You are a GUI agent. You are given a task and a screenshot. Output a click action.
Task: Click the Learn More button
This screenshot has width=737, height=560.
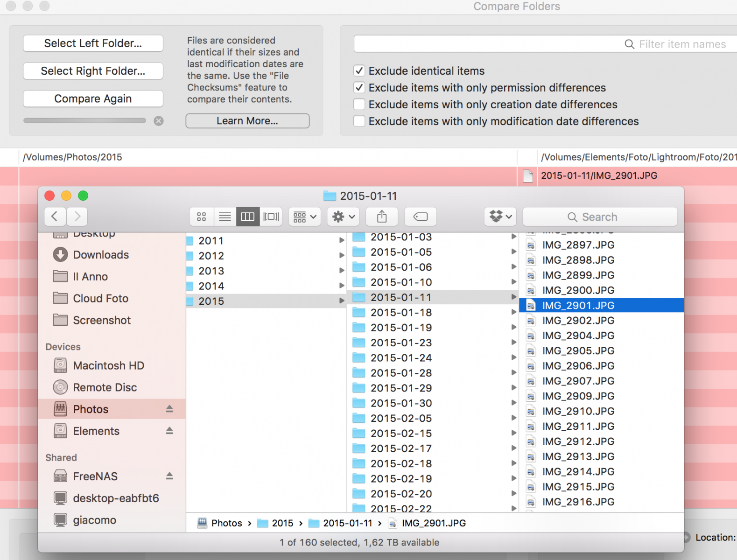247,121
